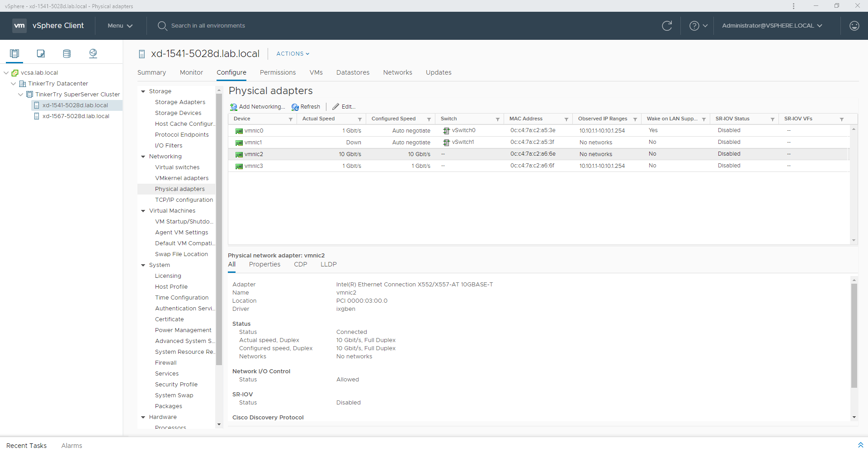Select the vmnic1 adapter row
The height and width of the screenshot is (452, 868).
tap(539, 143)
